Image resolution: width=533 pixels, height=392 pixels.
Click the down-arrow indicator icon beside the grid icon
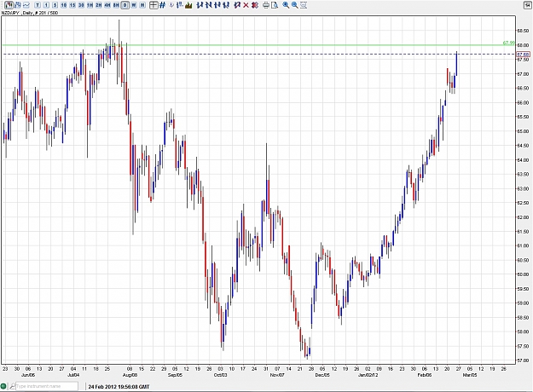171,5
